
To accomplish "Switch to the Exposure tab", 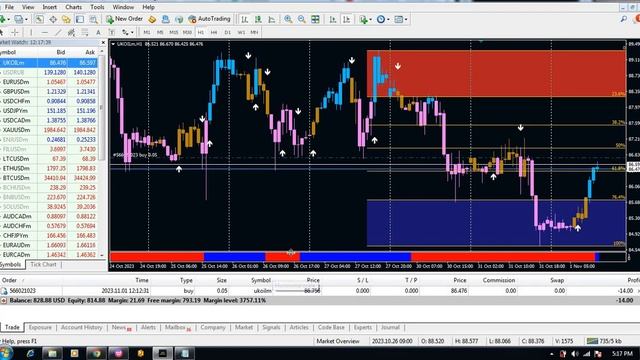I will 40,327.
